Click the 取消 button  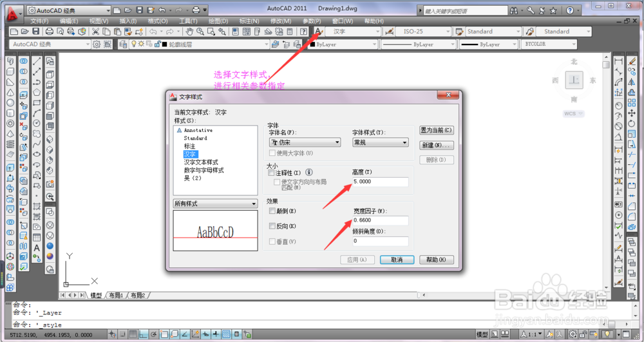[397, 260]
